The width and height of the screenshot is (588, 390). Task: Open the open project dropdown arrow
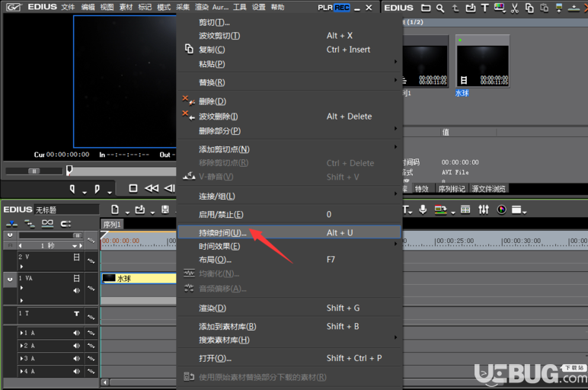pos(152,213)
